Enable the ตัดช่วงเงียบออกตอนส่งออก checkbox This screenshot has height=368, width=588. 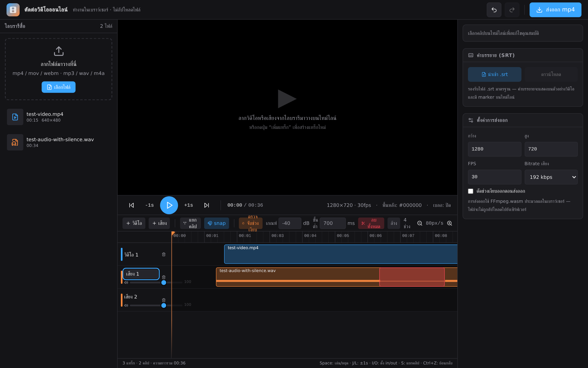pyautogui.click(x=470, y=191)
